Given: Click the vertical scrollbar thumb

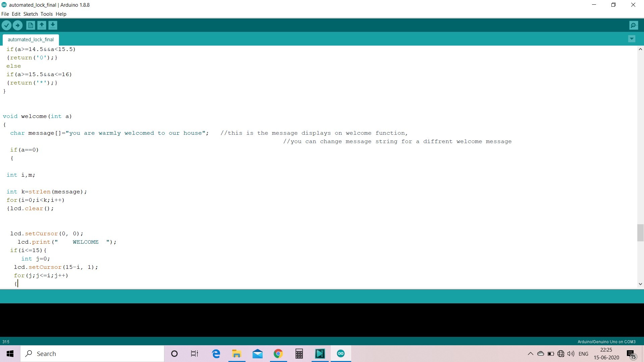Looking at the screenshot, I should click(640, 233).
